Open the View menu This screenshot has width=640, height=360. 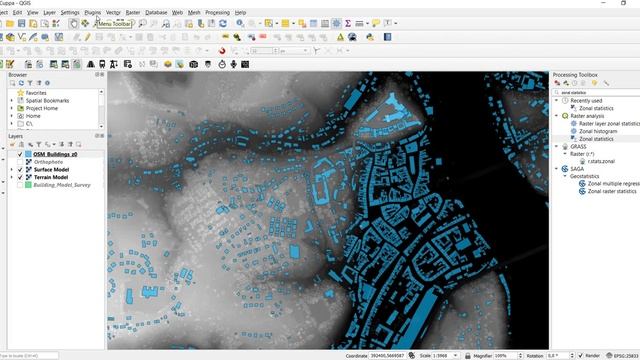pos(33,13)
